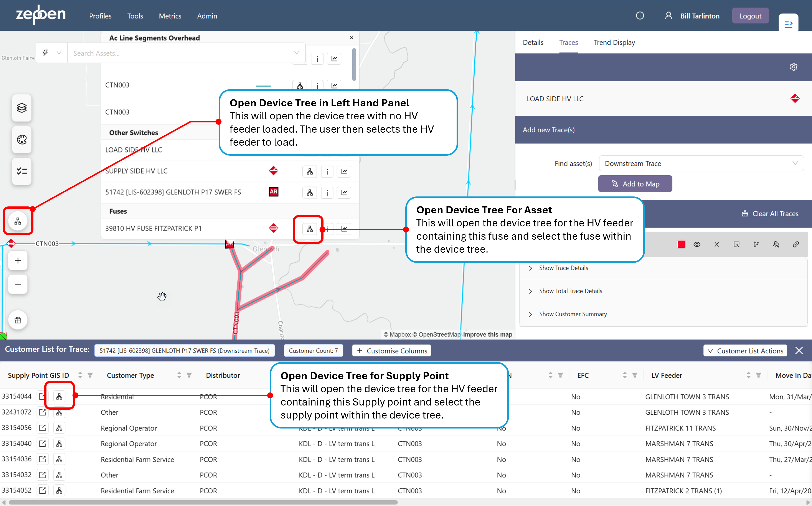Open device tree for SUPPLY SIDE HV LLC
Image resolution: width=812 pixels, height=506 pixels.
point(310,172)
